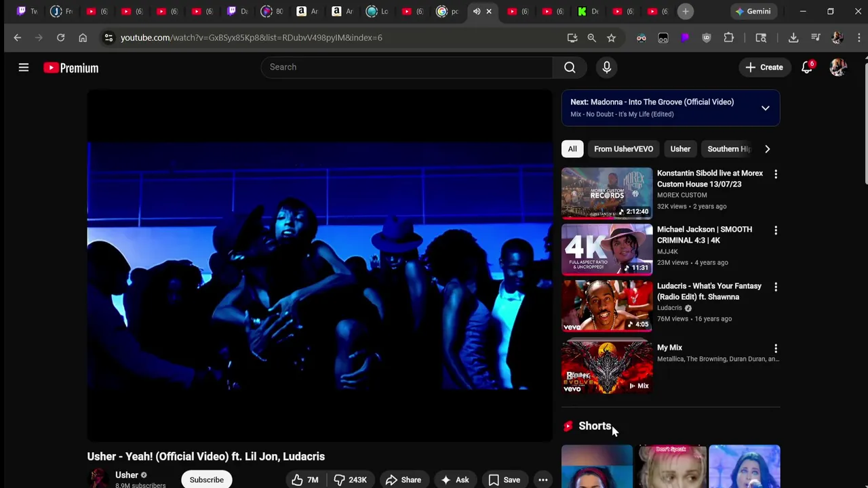Mute the currently playing tab via speaker icon
This screenshot has width=868, height=488.
[477, 12]
